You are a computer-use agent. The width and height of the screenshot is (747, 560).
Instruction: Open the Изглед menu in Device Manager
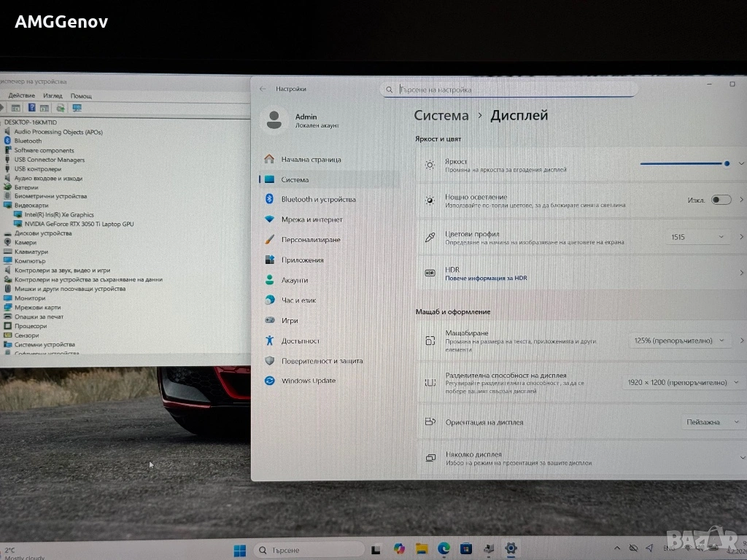pyautogui.click(x=53, y=96)
